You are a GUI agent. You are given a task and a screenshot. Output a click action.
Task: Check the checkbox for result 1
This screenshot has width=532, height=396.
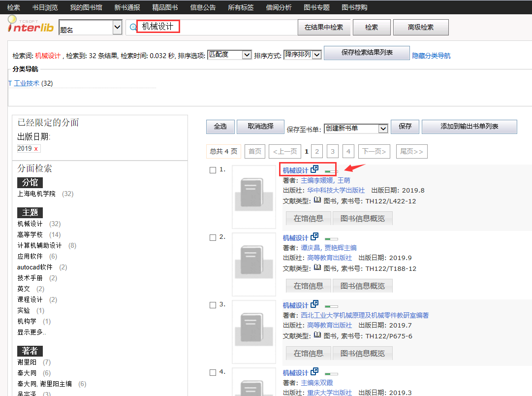tap(213, 170)
